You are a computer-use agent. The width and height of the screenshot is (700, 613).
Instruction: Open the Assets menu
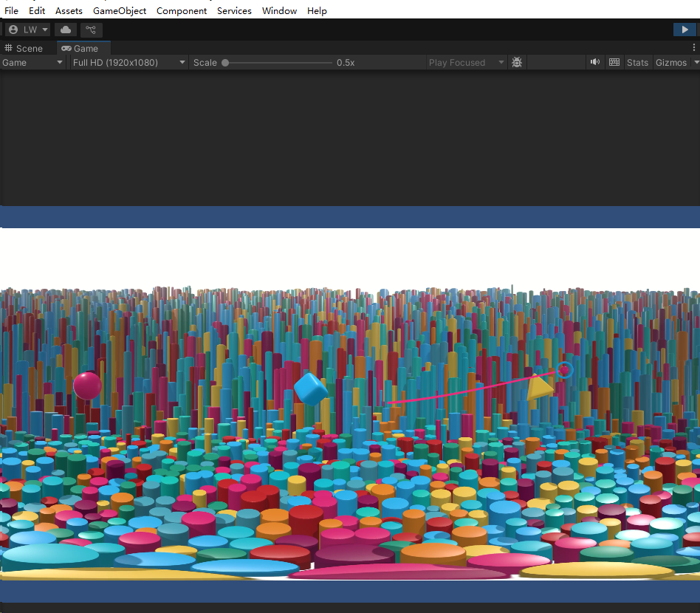[x=69, y=11]
